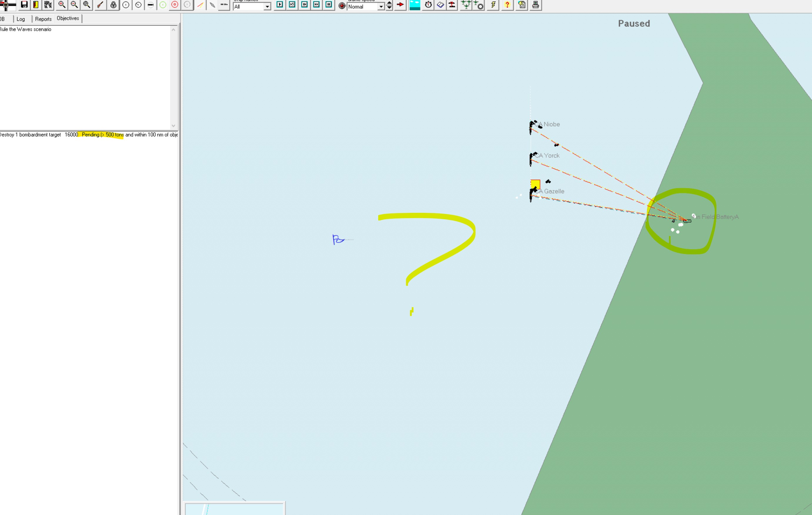Increase game speed with up arrow
812x515 pixels.
click(x=389, y=3)
